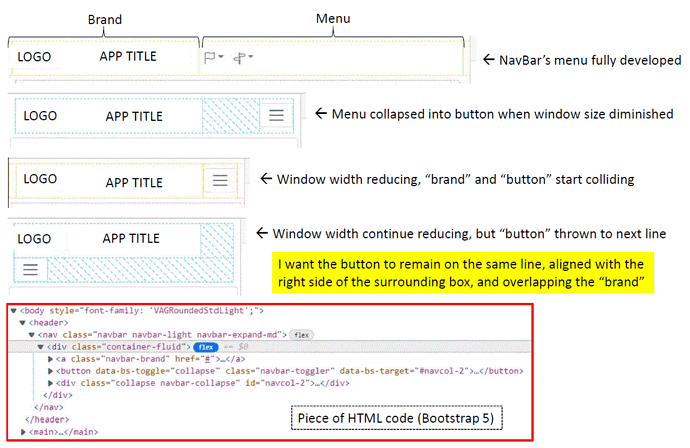Expand the a navbar-brand node

[x=50, y=359]
